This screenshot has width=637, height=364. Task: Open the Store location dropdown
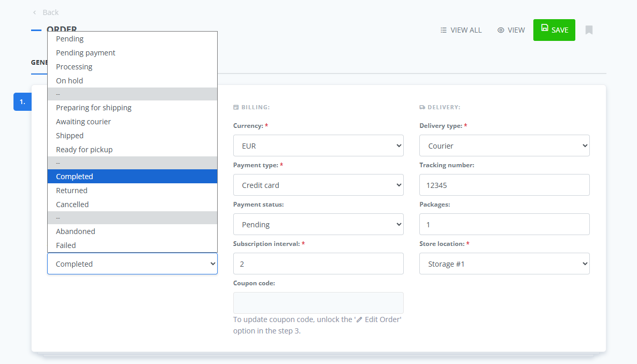pos(504,264)
